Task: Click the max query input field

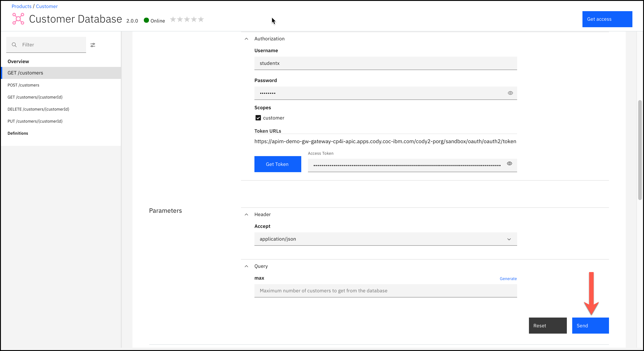Action: click(x=385, y=291)
